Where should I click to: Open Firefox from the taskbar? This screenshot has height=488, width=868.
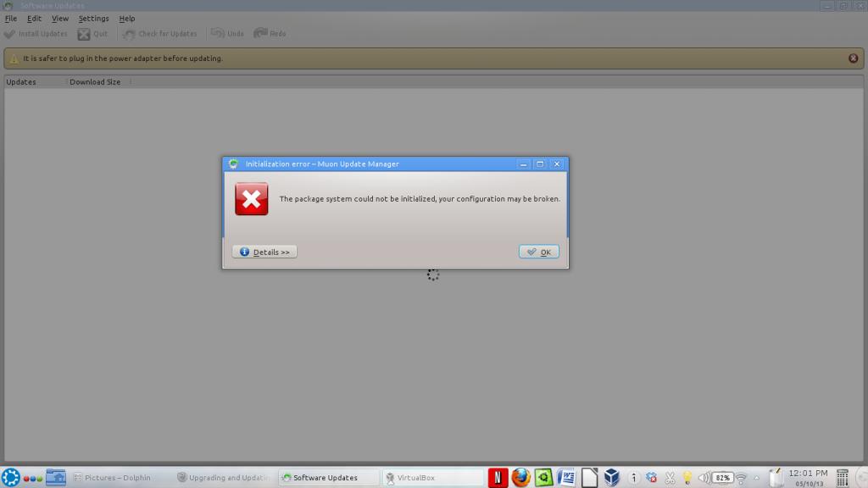click(x=520, y=478)
